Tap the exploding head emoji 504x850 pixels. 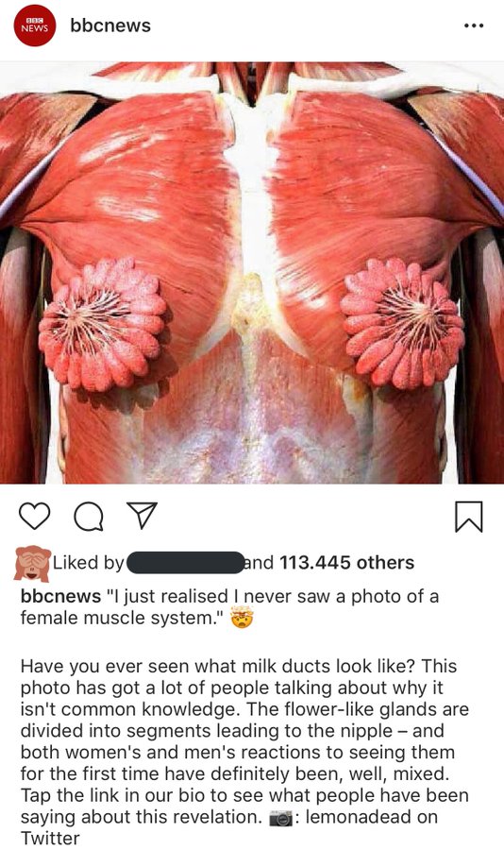243,618
